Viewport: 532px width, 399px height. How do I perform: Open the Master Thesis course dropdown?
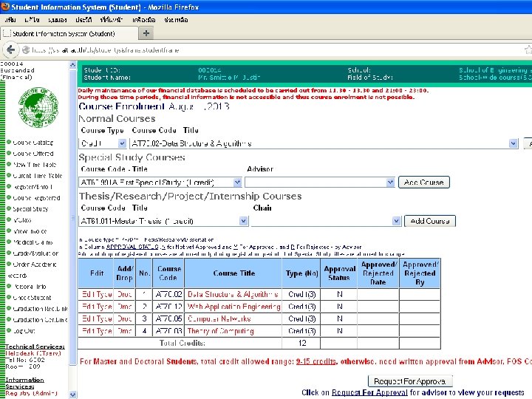coord(244,221)
